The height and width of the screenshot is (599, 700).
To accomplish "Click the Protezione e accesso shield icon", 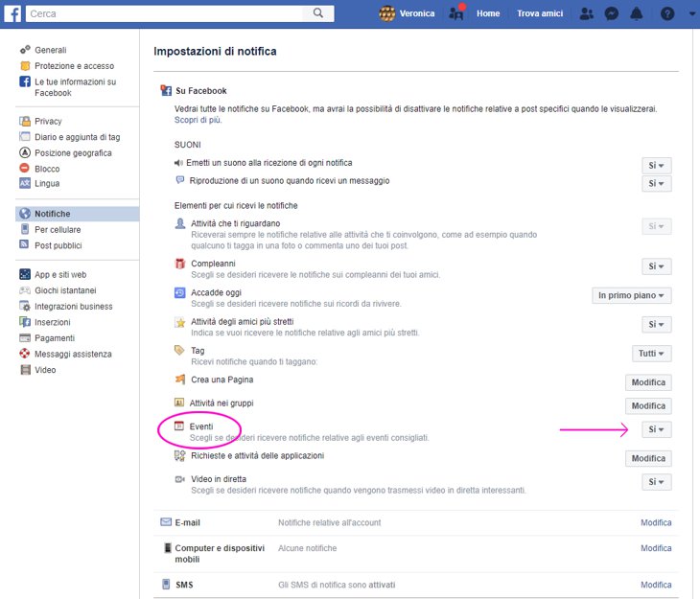I will pos(25,65).
